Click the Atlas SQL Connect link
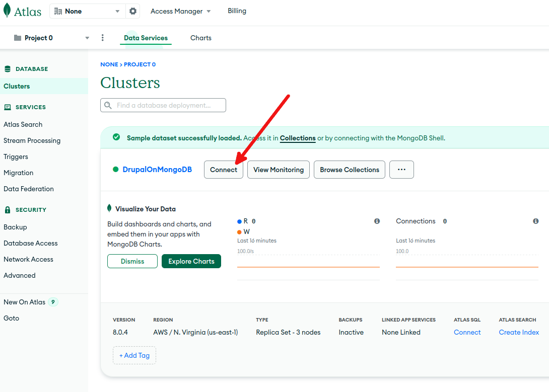Image resolution: width=549 pixels, height=392 pixels. (467, 332)
